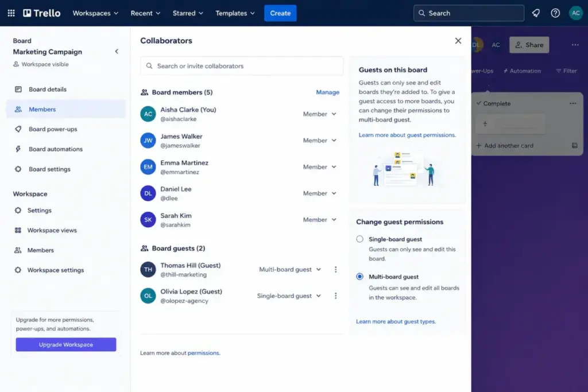Open Board details in sidebar
The height and width of the screenshot is (392, 588).
66,89
